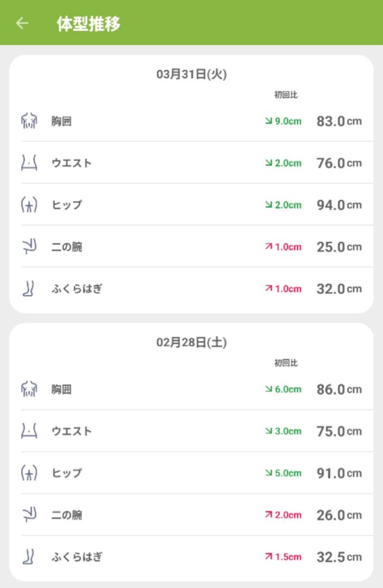
Task: Tap the back arrow in header
Action: [x=22, y=23]
